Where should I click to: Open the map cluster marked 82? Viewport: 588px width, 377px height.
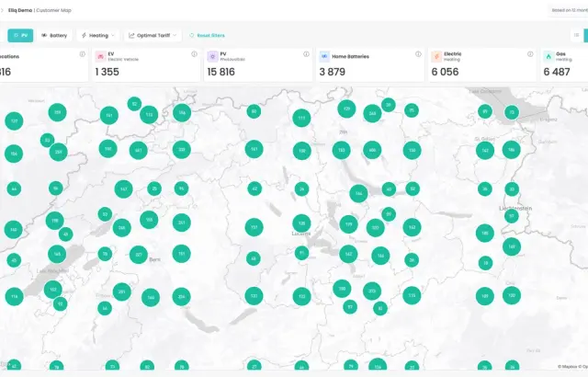[380, 308]
